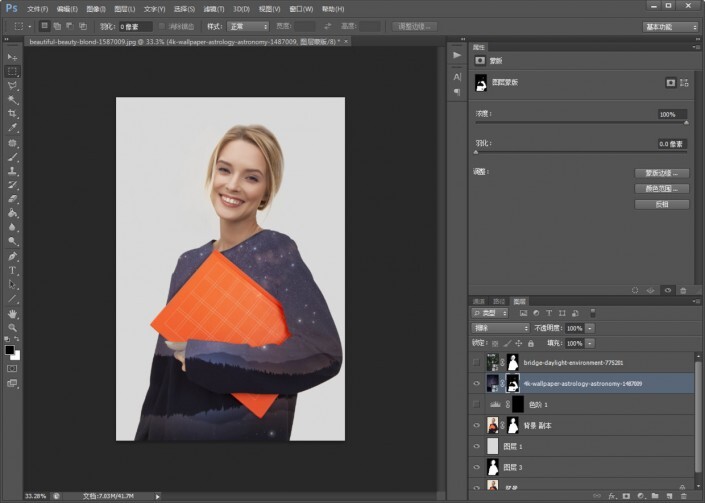Select the Move tool
Viewport: 705px width, 503px height.
(x=13, y=58)
